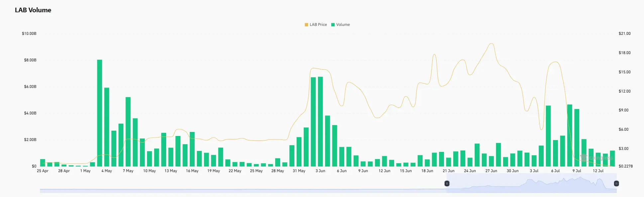The image size is (644, 197).
Task: Click the yellow LAB Price legend swatch
Action: [x=306, y=25]
